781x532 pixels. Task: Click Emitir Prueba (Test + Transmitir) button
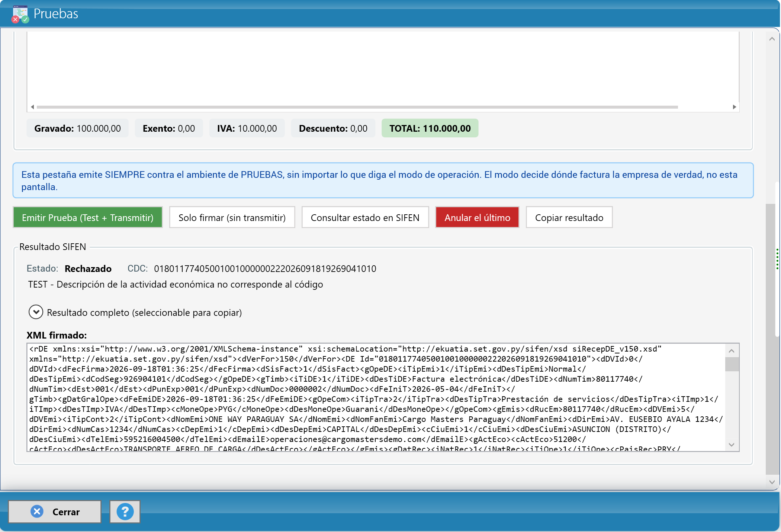(88, 217)
